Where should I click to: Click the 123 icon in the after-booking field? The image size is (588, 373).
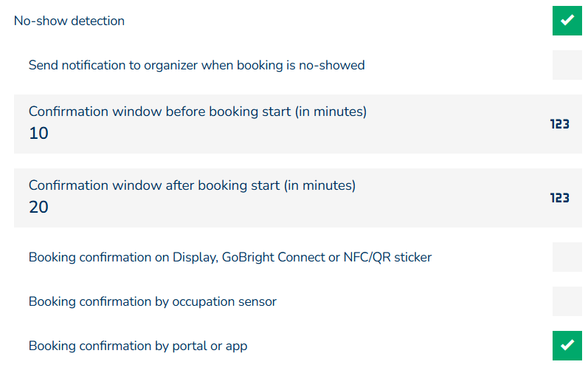559,198
